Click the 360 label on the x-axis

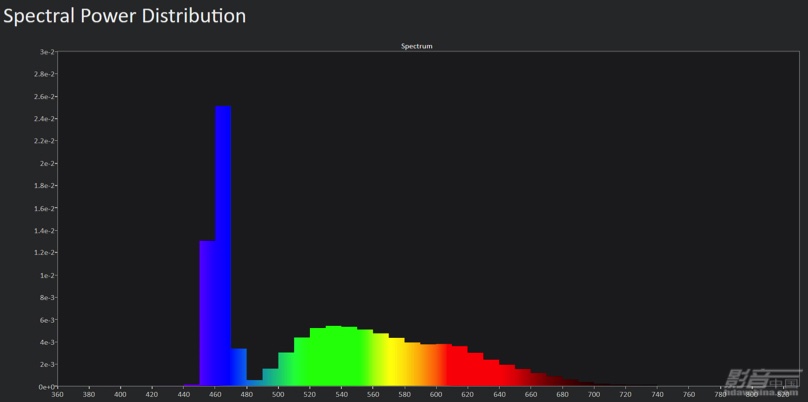pyautogui.click(x=57, y=394)
